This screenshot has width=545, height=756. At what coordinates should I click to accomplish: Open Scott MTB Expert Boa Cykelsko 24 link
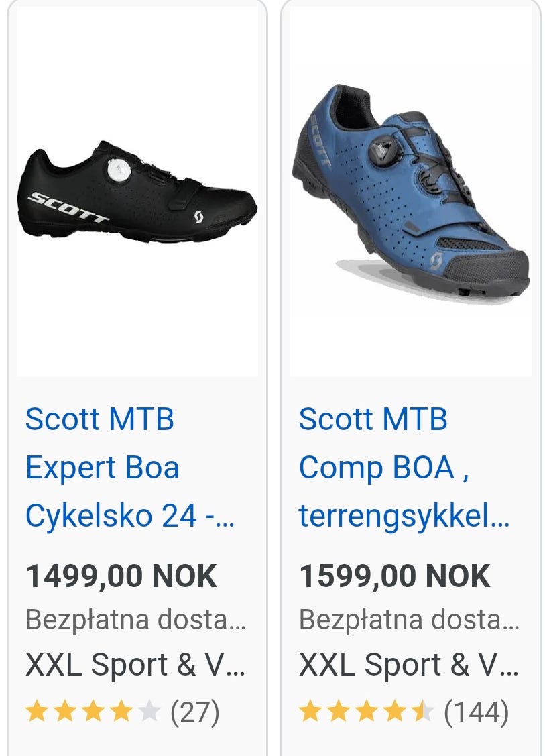129,468
